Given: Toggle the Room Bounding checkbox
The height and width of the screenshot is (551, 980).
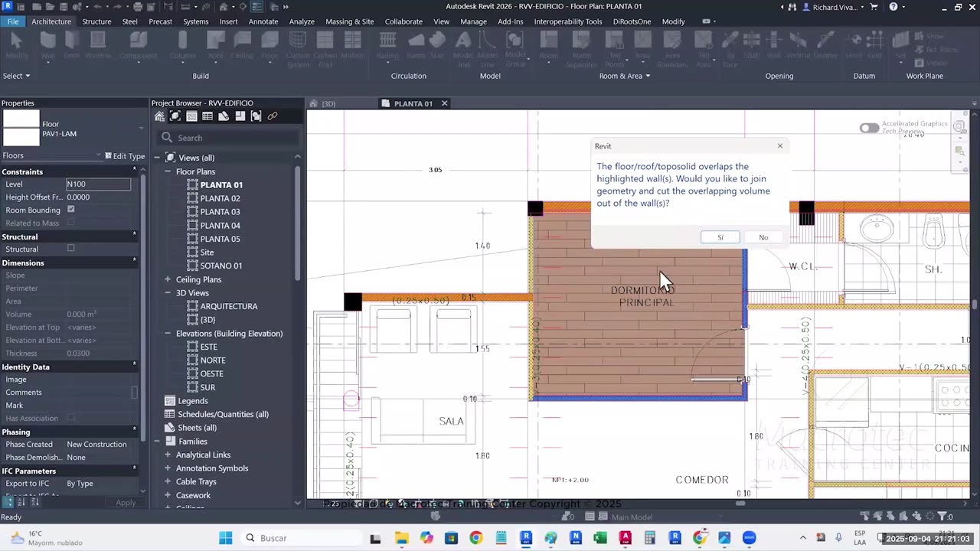Looking at the screenshot, I should (71, 210).
